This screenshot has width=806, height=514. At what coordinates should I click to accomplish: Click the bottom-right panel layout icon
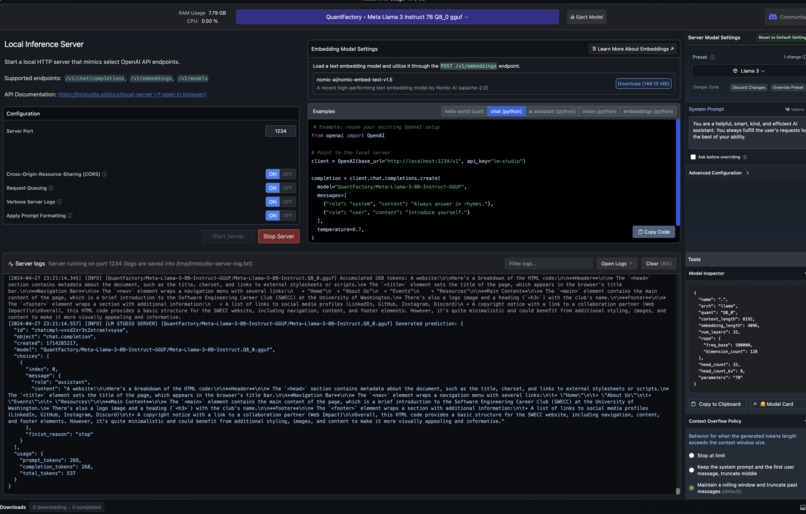click(802, 507)
